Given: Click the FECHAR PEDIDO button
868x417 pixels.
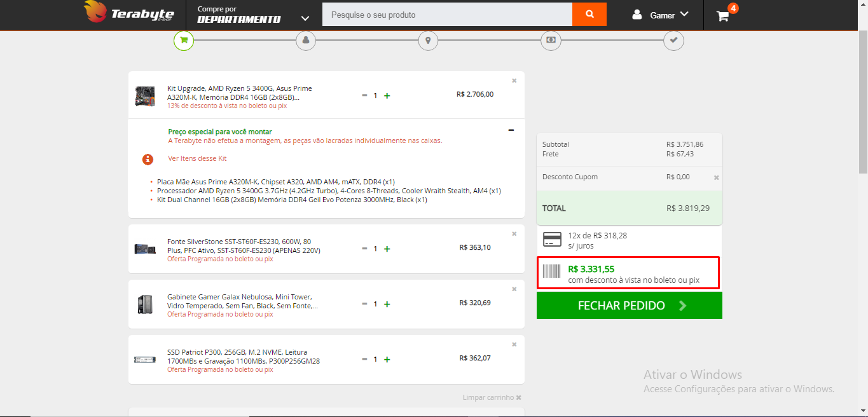Looking at the screenshot, I should 630,306.
